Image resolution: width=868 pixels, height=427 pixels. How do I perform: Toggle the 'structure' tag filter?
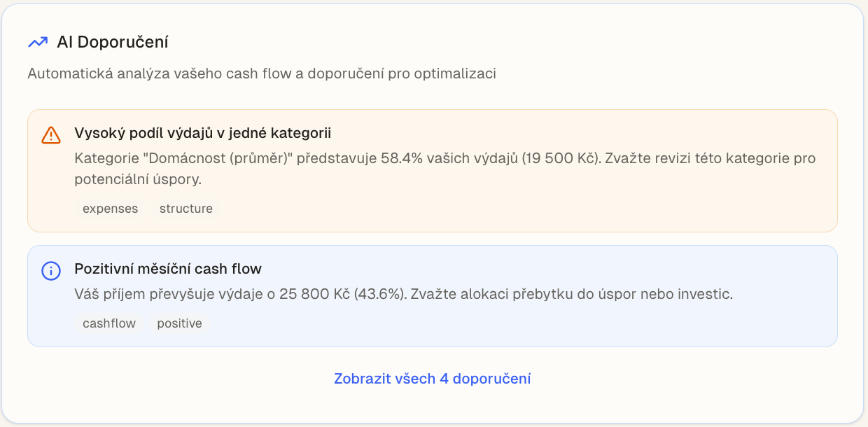(186, 208)
